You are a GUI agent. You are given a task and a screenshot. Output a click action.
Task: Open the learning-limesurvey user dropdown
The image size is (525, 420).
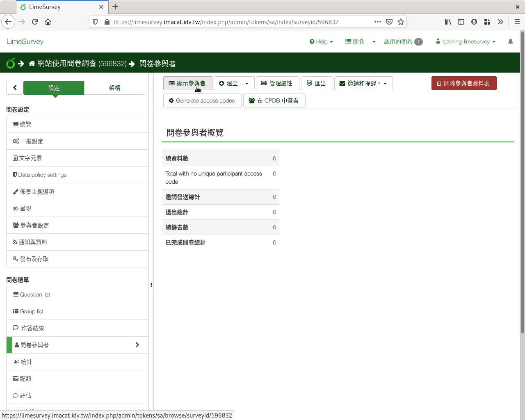pos(466,41)
